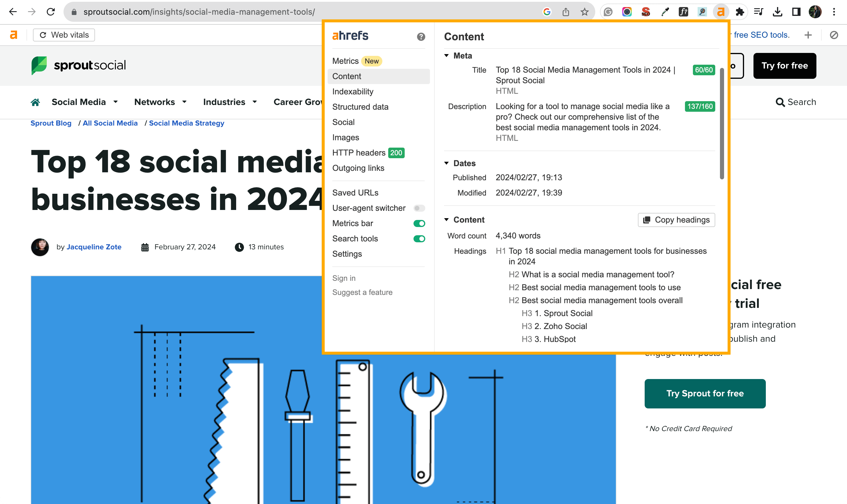Click the share icon in address bar
847x504 pixels.
pyautogui.click(x=566, y=12)
